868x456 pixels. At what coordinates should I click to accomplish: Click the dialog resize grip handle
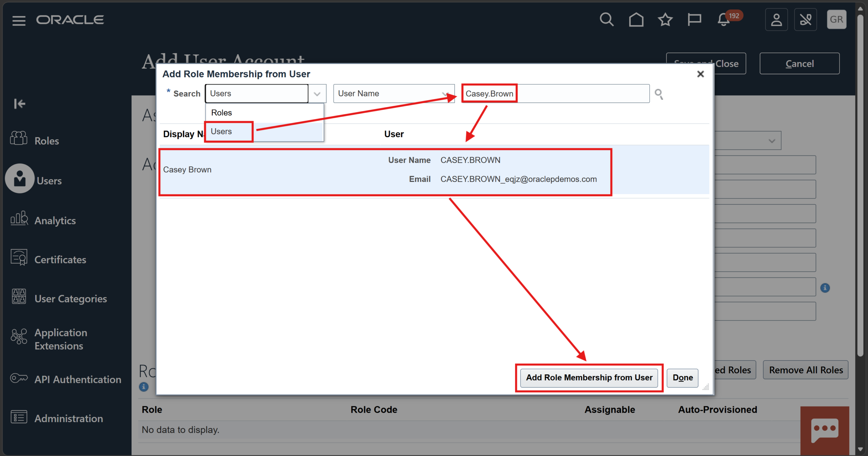point(706,387)
